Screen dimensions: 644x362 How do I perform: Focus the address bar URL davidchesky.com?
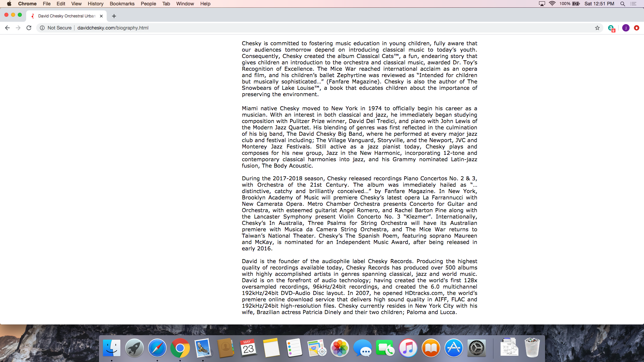[113, 28]
